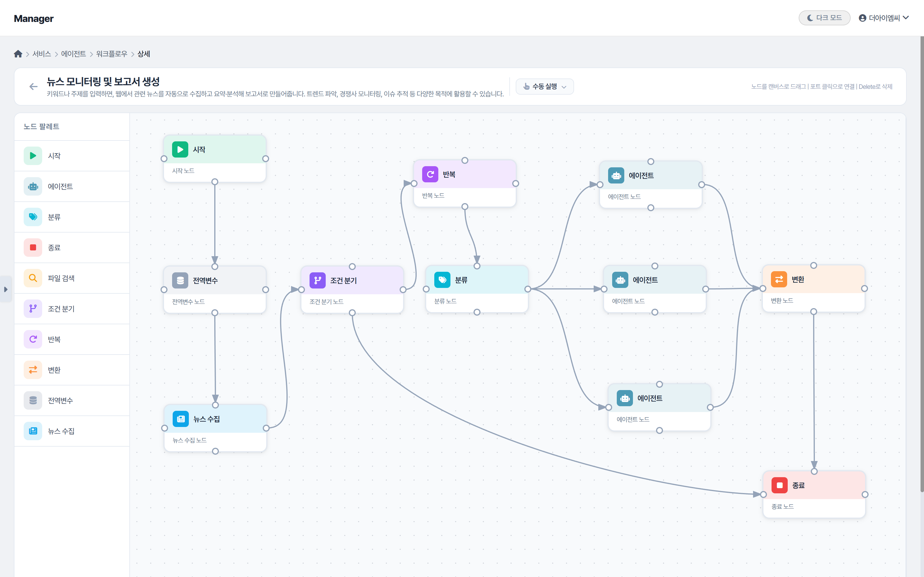Go to 서비스 in the breadcrumb
The image size is (924, 577).
coord(42,54)
